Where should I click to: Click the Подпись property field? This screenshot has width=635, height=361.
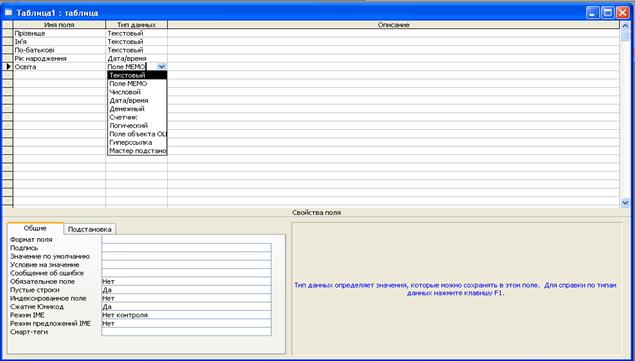tap(186, 248)
